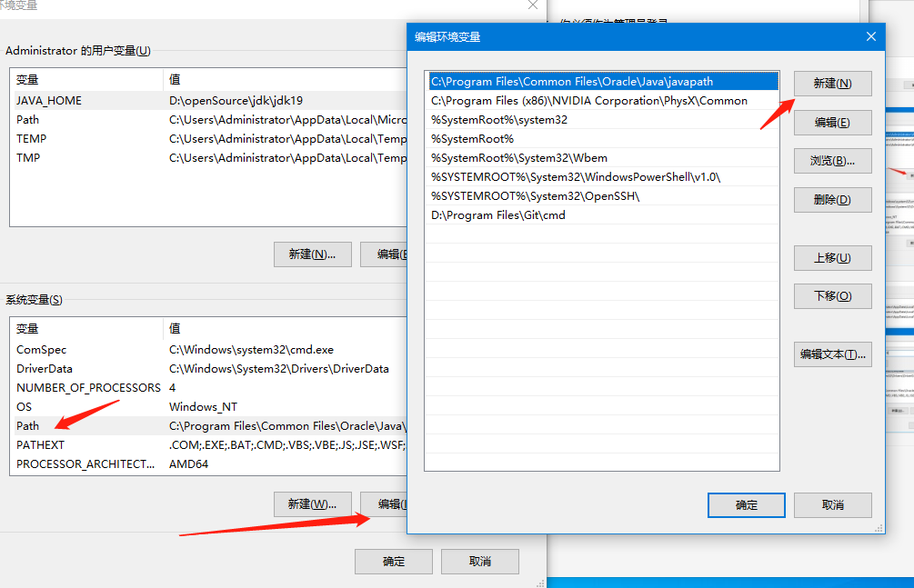Click 新建(N)... under user variables

click(x=312, y=254)
